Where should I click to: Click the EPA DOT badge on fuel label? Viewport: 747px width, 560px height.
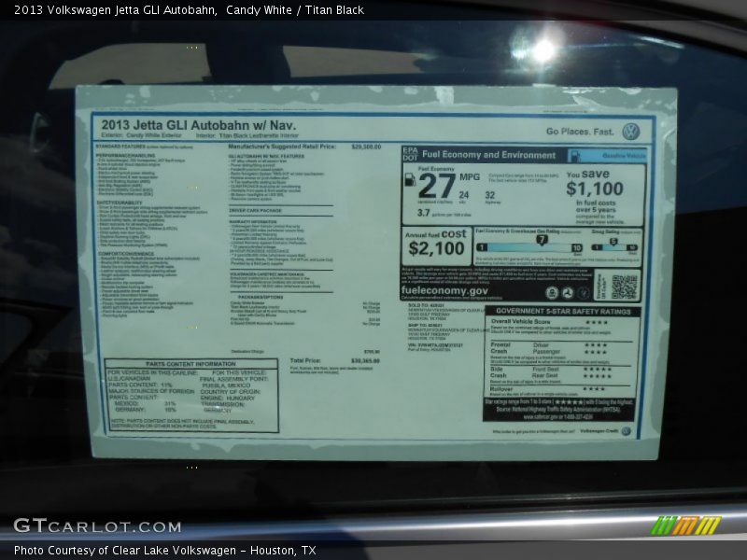click(x=411, y=154)
